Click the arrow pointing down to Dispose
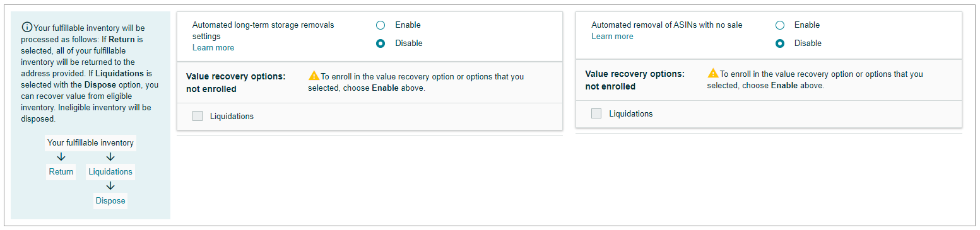The height and width of the screenshot is (230, 980). (x=110, y=186)
